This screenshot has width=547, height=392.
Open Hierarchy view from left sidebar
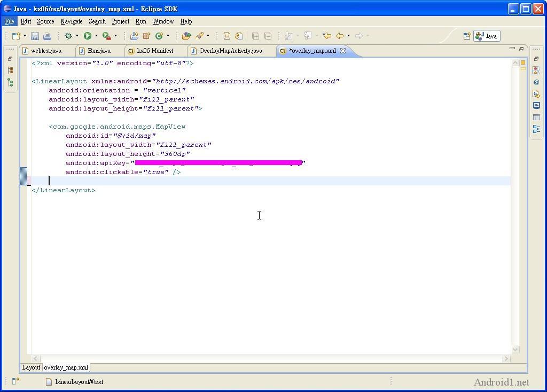pos(10,83)
